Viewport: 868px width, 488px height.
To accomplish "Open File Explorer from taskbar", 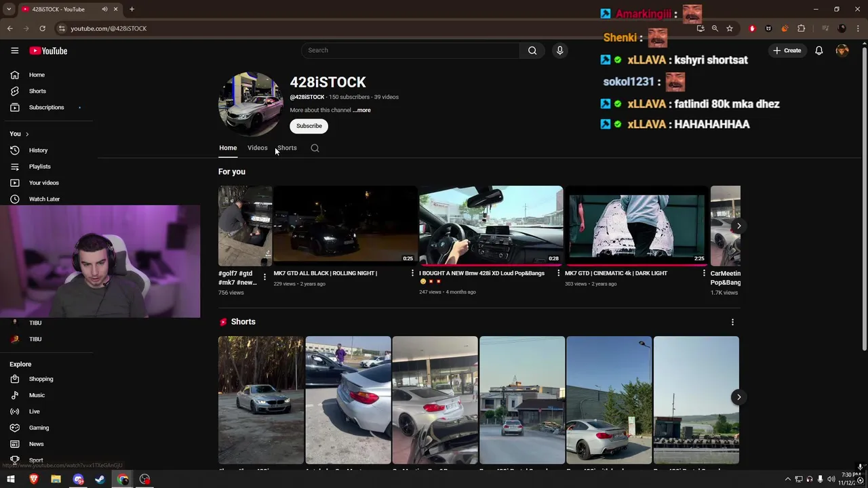I will coord(56,479).
